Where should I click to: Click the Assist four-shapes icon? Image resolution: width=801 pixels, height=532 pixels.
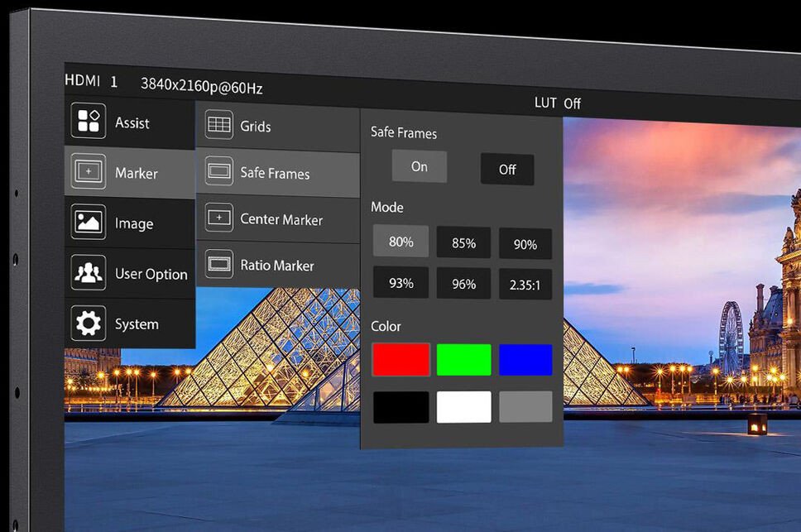point(89,121)
